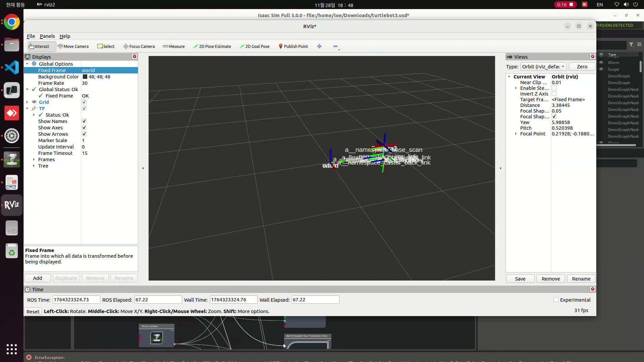Screen dimensions: 644x362
Task: Collapse left panel with the arrow handle
Action: pos(143,168)
